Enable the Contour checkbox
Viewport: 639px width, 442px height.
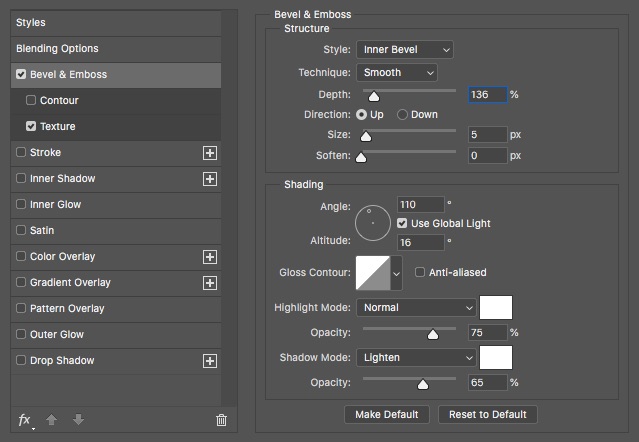[x=31, y=101]
